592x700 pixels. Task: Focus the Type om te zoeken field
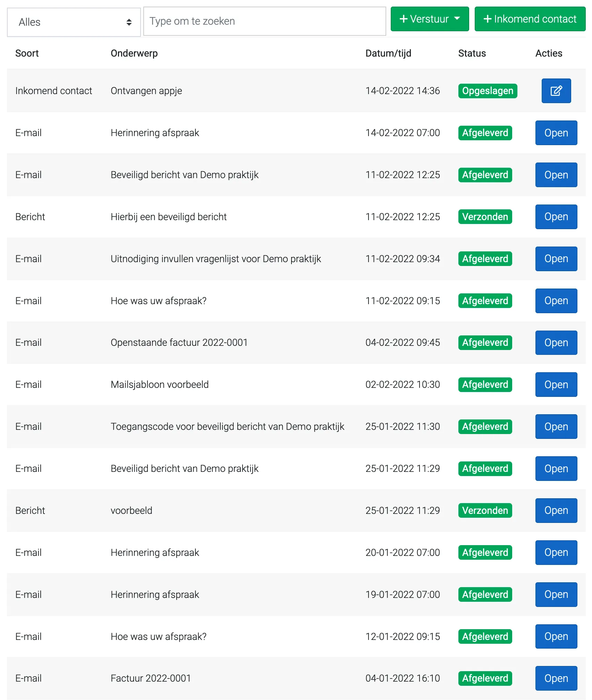264,21
